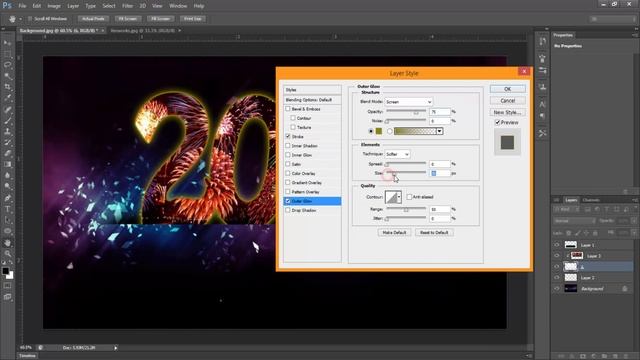Image resolution: width=640 pixels, height=360 pixels.
Task: Select the Ellipse shape tool
Action: pyautogui.click(x=7, y=231)
